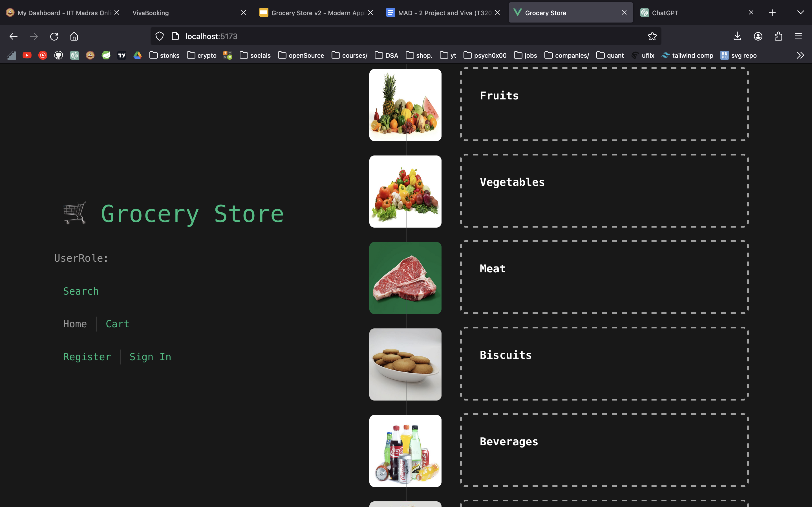Viewport: 812px width, 507px height.
Task: Click the Firefox shield privacy icon
Action: coord(160,36)
